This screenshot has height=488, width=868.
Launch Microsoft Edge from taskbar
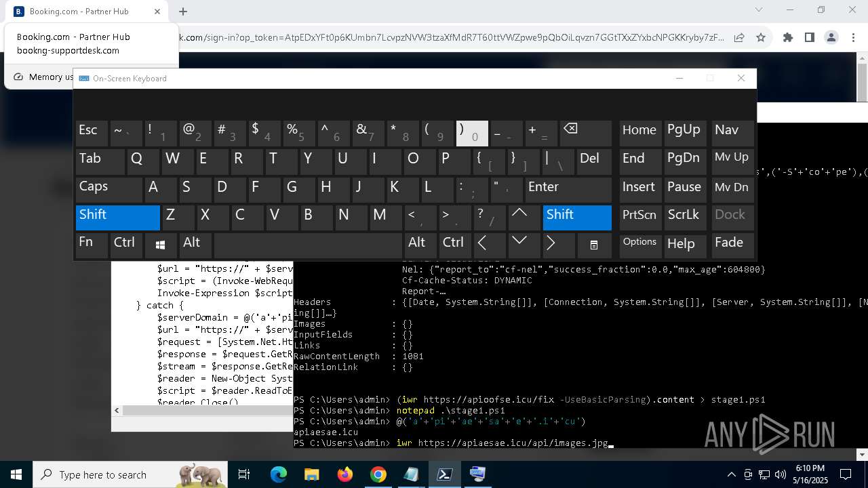[x=279, y=474]
